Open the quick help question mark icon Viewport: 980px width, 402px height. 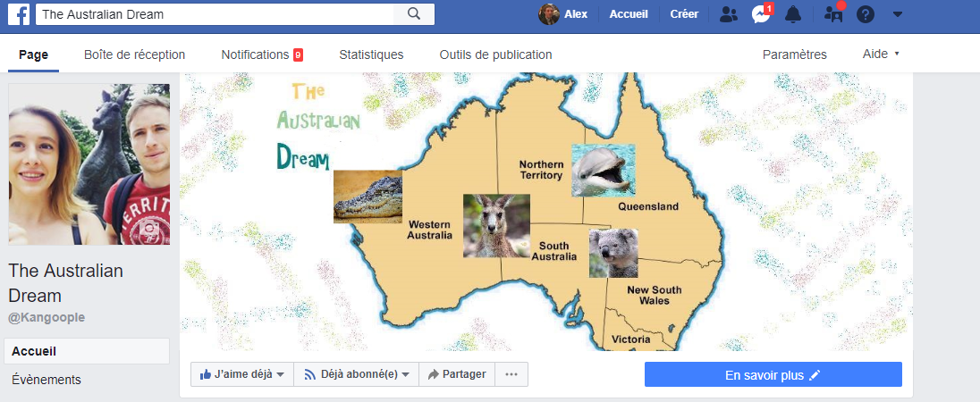coord(865,13)
